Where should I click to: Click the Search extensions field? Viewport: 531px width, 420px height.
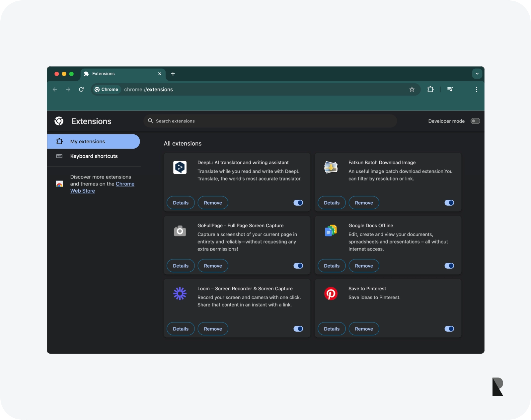pos(270,121)
